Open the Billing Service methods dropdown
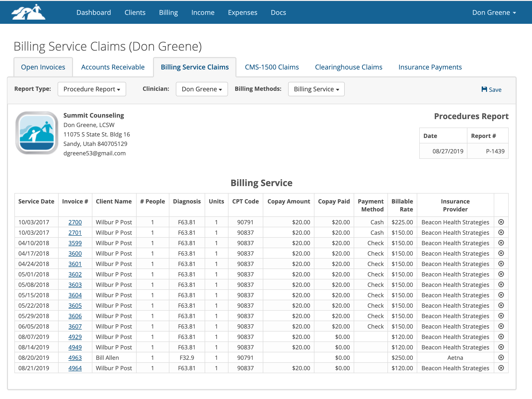 coord(316,89)
